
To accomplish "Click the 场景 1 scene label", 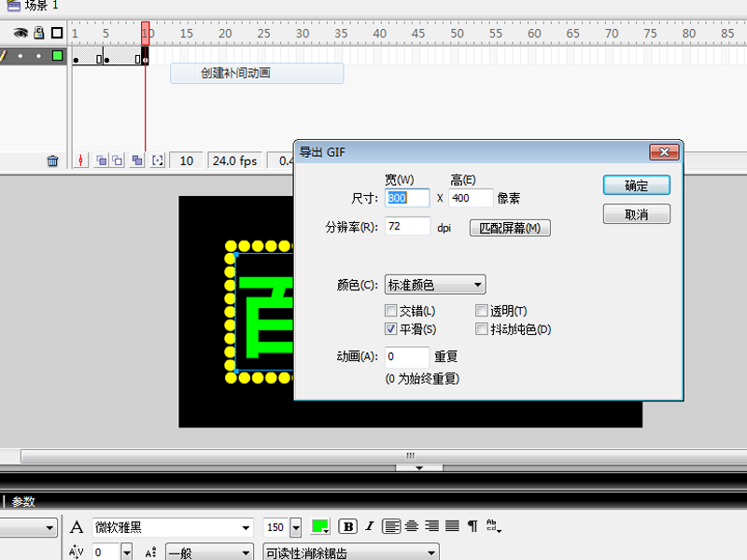I will click(41, 6).
